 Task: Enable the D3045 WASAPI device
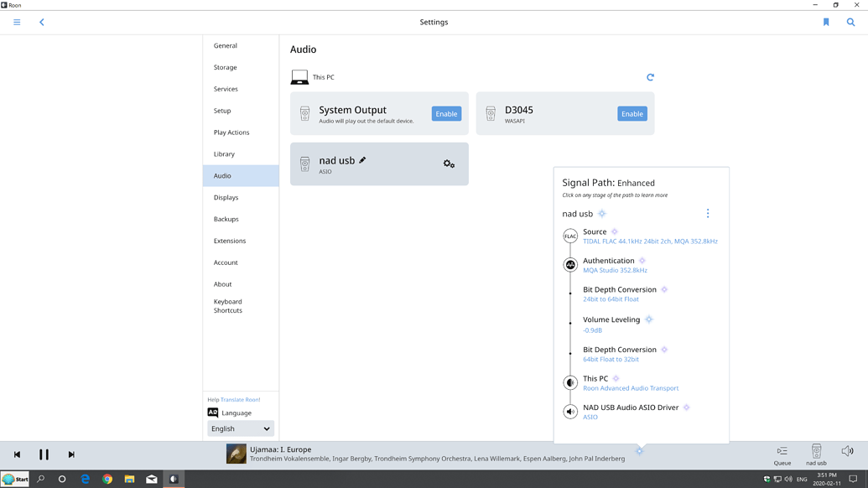(632, 112)
